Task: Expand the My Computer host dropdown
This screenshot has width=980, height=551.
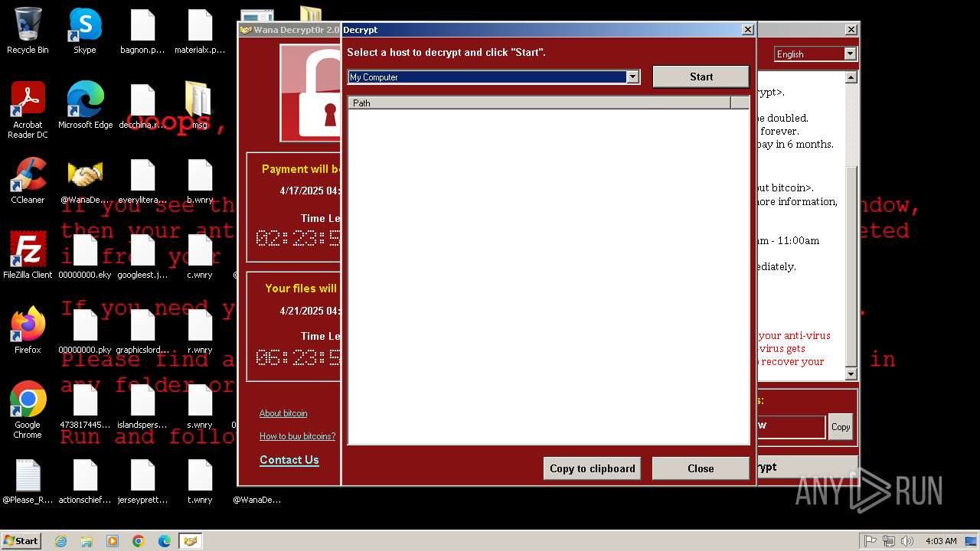Action: pyautogui.click(x=632, y=77)
